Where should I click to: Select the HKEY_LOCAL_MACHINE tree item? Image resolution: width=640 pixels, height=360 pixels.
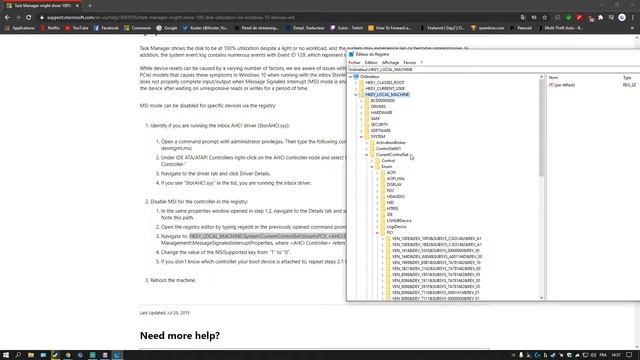click(387, 95)
